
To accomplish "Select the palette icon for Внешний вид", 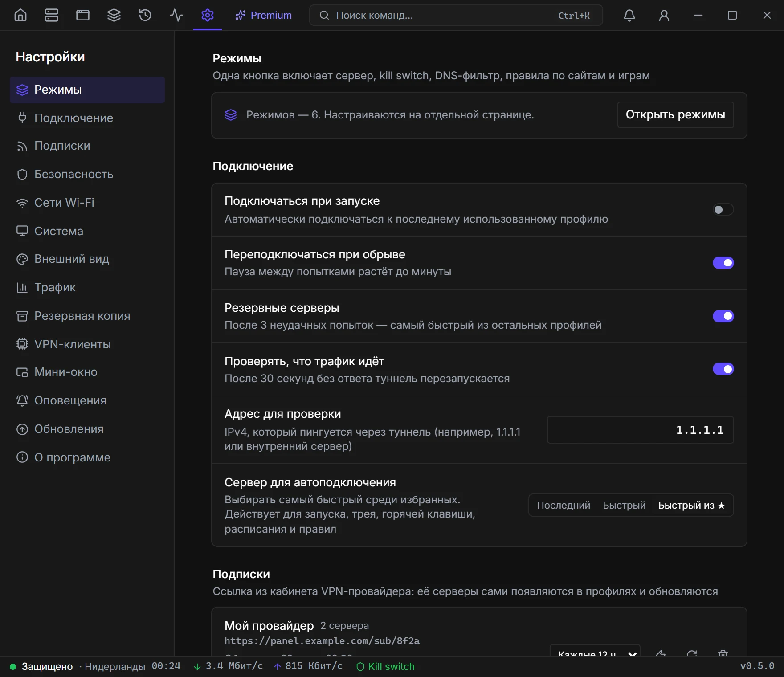I will 22,259.
